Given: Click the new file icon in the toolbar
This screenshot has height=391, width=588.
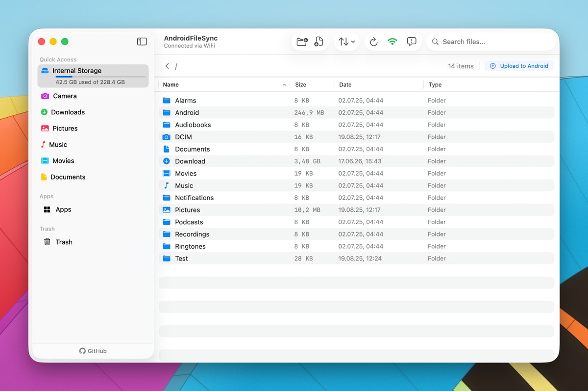Looking at the screenshot, I should click(318, 42).
